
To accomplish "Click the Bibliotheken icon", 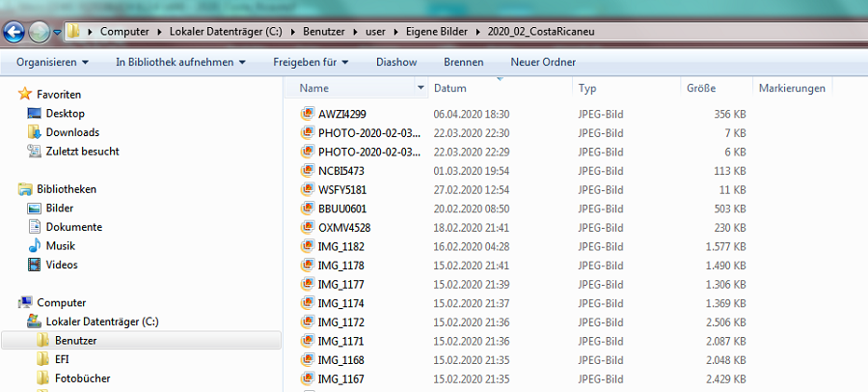I will [25, 189].
